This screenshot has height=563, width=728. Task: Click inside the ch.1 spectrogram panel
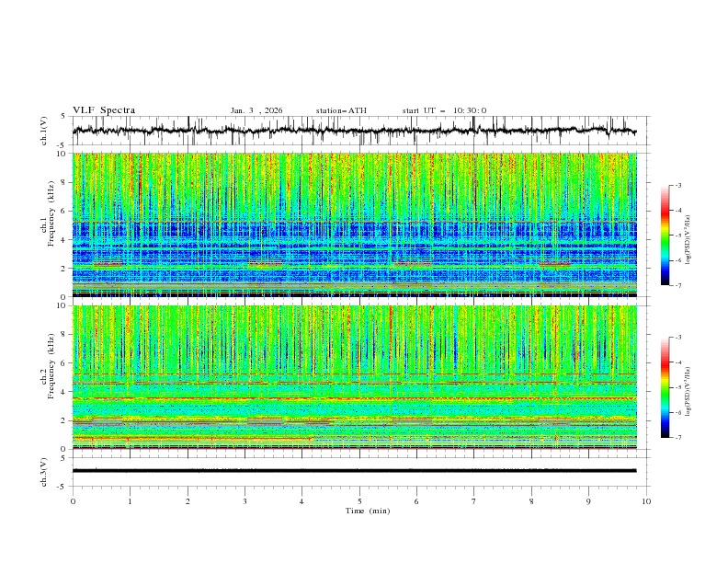click(x=355, y=224)
